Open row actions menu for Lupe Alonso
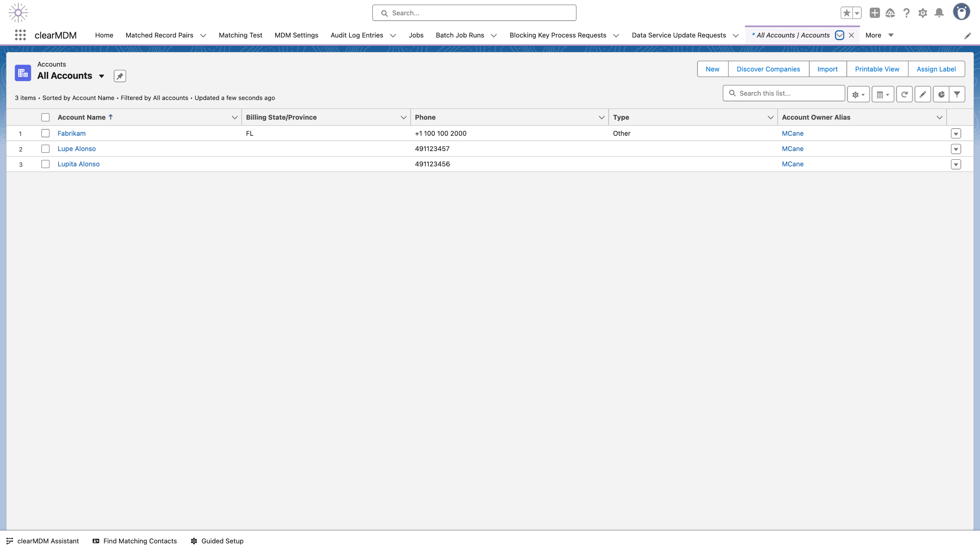980x551 pixels. pyautogui.click(x=955, y=149)
